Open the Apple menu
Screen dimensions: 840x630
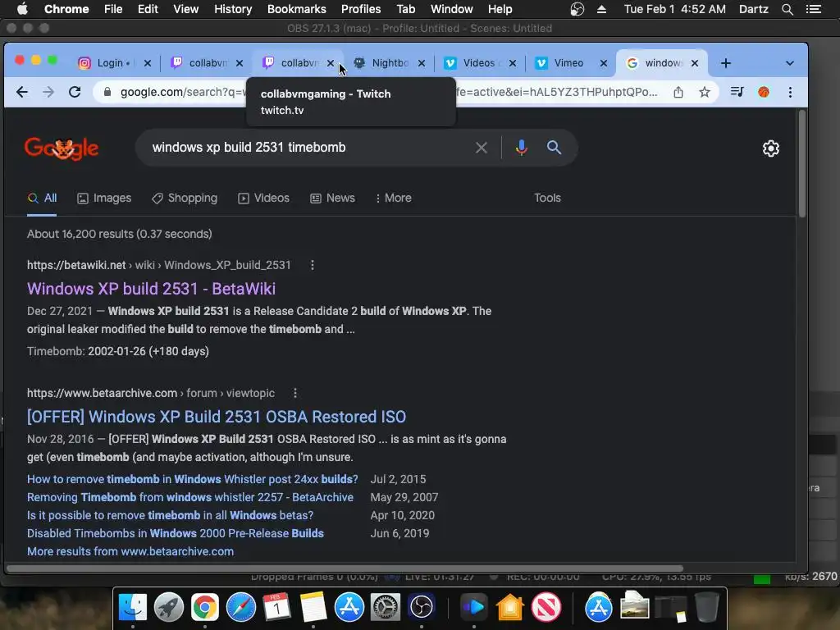click(22, 9)
